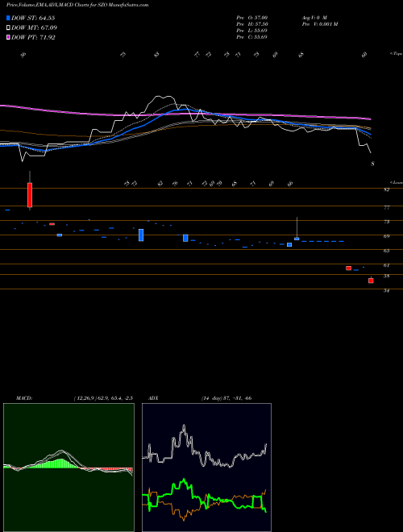Click the 61 price axis label
This screenshot has width=403, height=532.
coord(386,266)
